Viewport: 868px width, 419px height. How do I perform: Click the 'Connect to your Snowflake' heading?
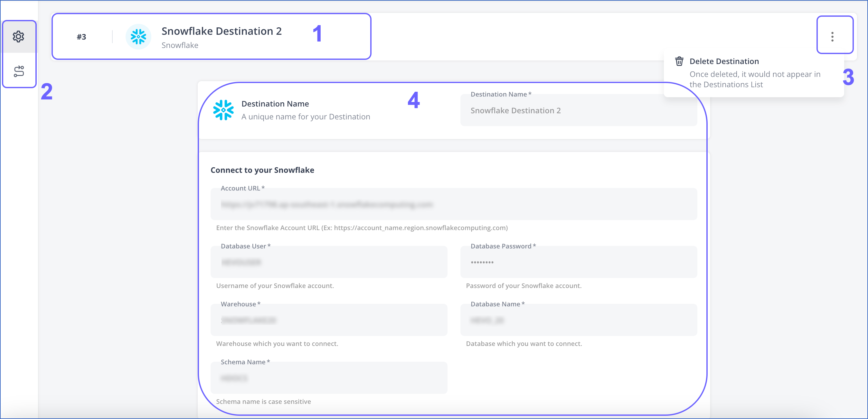[262, 170]
